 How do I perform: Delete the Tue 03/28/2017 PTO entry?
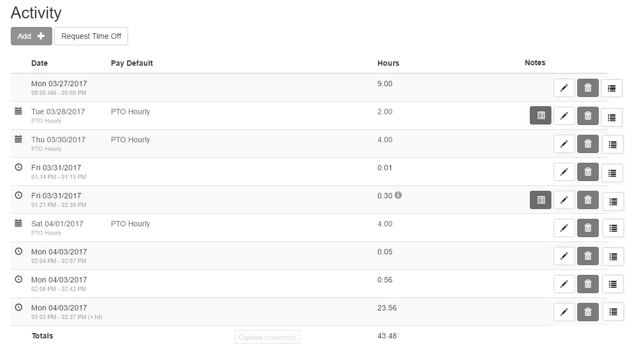click(x=587, y=115)
